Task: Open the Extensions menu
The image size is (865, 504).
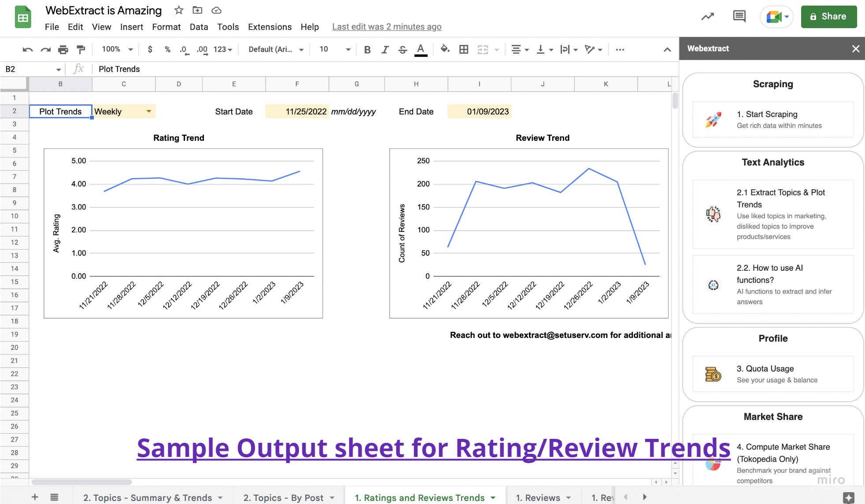Action: click(x=270, y=27)
